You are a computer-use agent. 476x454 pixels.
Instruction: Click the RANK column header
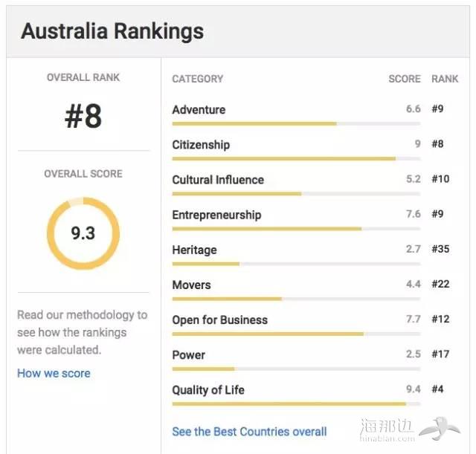445,79
